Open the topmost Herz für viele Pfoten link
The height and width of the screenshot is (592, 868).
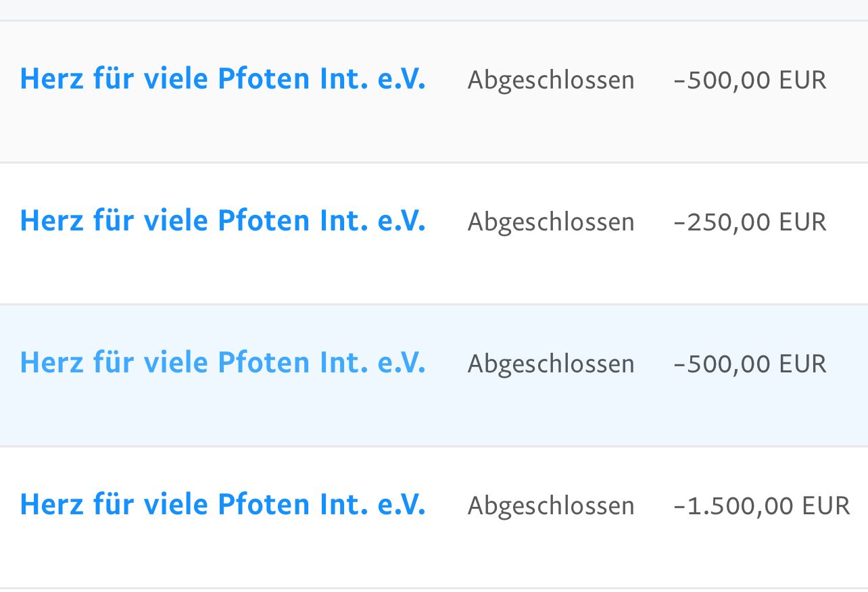click(223, 79)
